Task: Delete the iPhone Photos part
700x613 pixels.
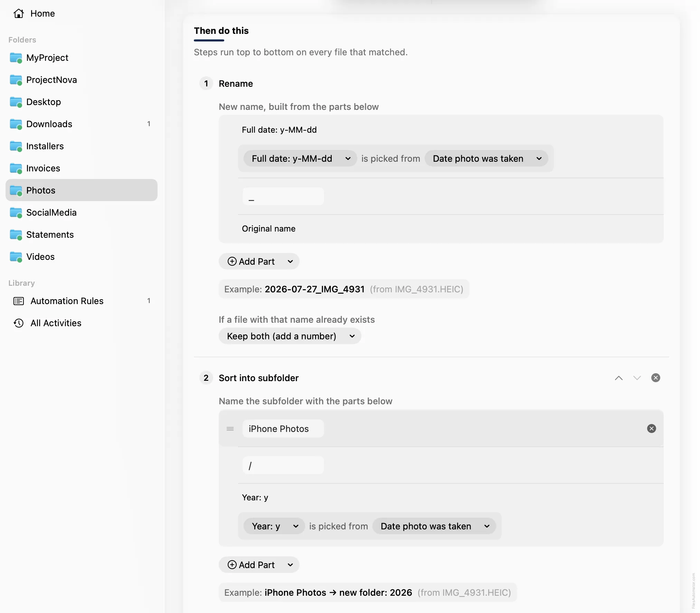Action: tap(651, 429)
